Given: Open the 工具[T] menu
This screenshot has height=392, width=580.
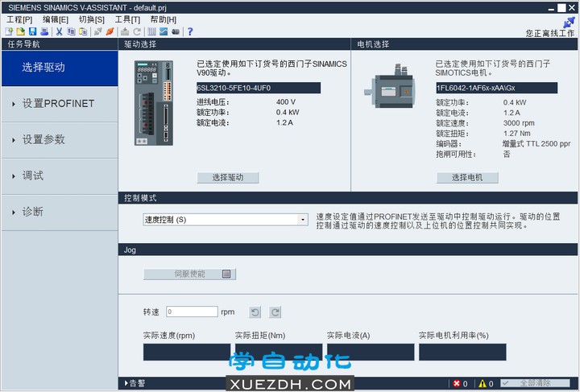Looking at the screenshot, I should coord(127,19).
